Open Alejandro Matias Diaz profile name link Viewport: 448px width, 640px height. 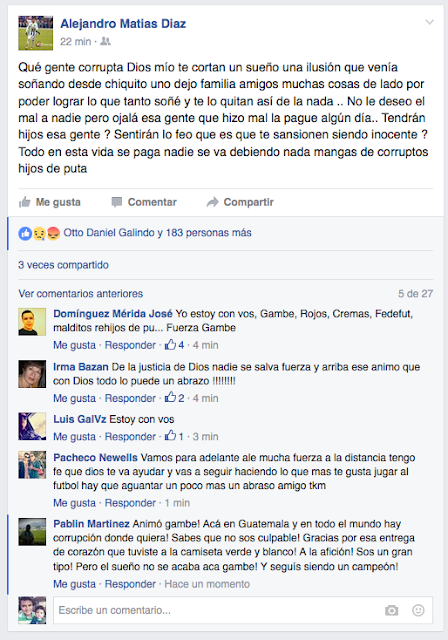click(123, 24)
